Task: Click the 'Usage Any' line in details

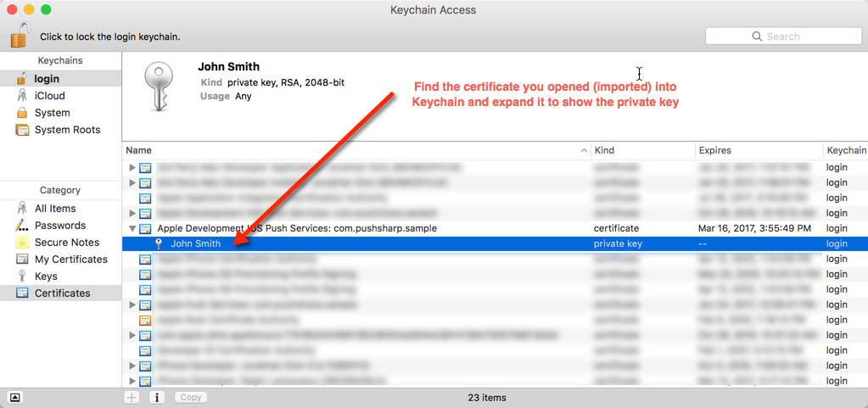Action: click(x=226, y=96)
